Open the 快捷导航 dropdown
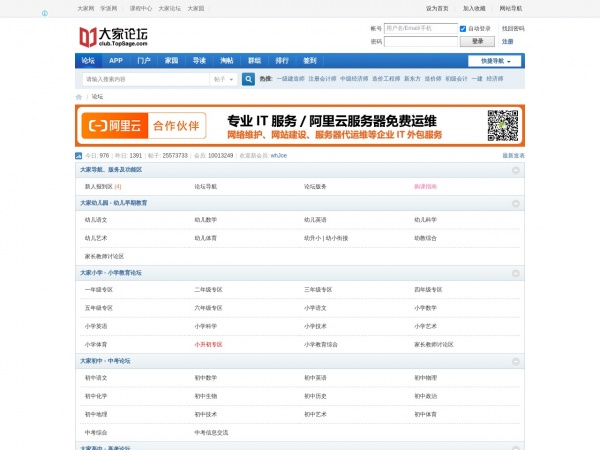600x450 pixels. [494, 61]
